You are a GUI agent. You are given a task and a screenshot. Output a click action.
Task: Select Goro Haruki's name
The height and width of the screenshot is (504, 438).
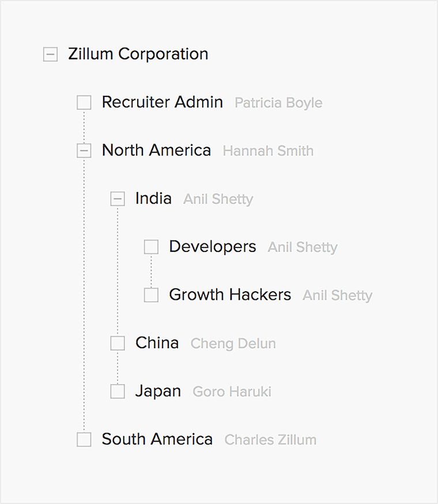pos(232,392)
